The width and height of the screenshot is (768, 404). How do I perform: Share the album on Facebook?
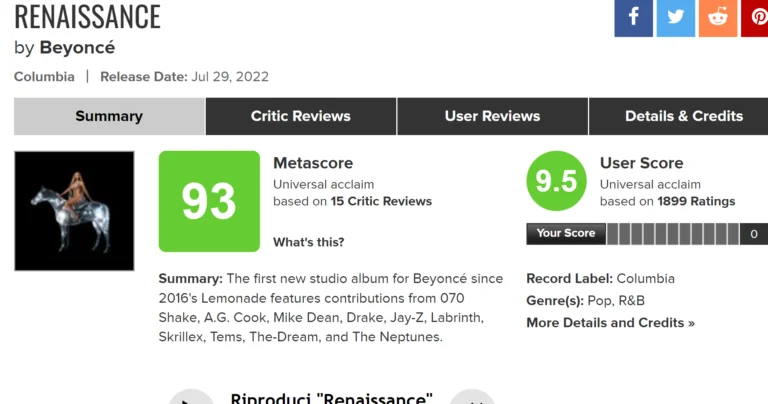click(x=633, y=17)
